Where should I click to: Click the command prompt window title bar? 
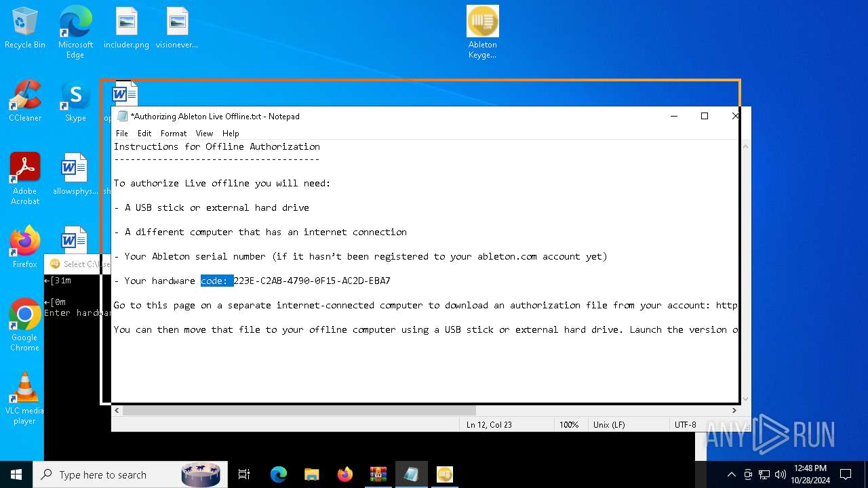(76, 264)
